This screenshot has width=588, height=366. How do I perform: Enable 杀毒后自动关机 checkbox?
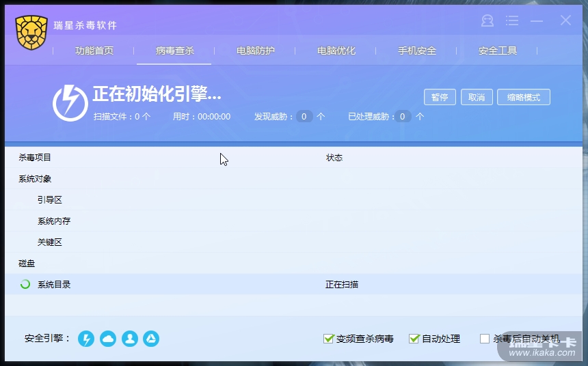485,339
